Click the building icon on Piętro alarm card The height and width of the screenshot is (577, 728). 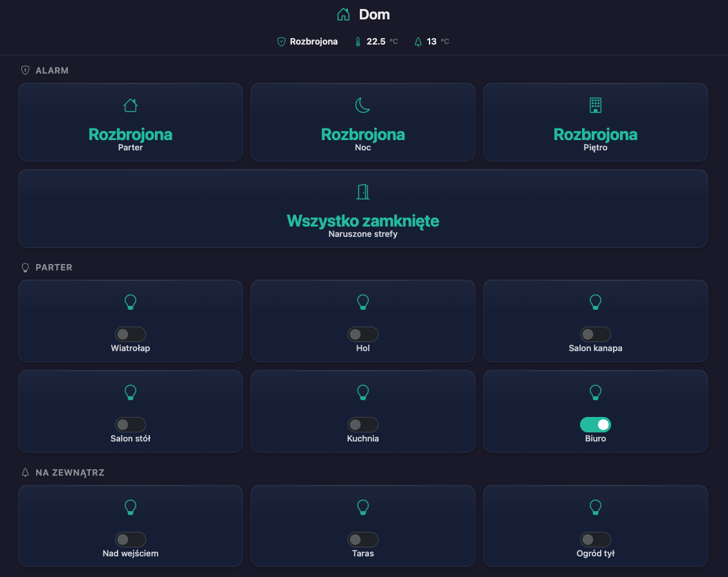coord(595,105)
